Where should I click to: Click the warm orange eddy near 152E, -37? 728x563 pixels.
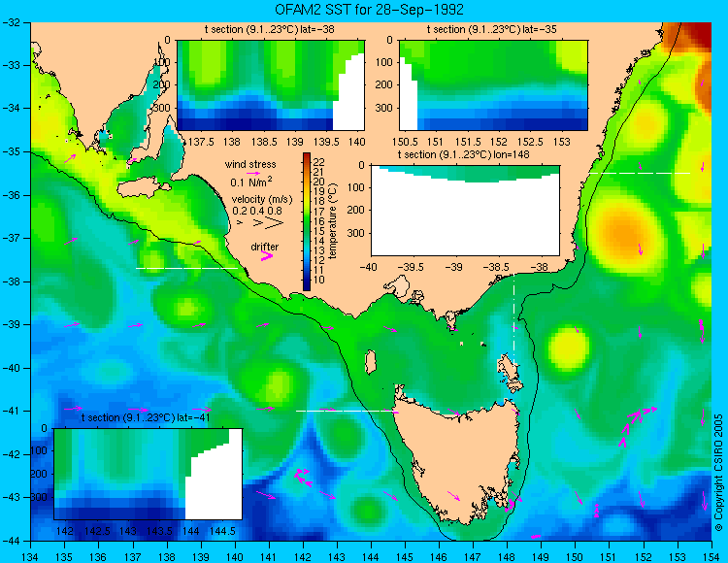click(626, 232)
